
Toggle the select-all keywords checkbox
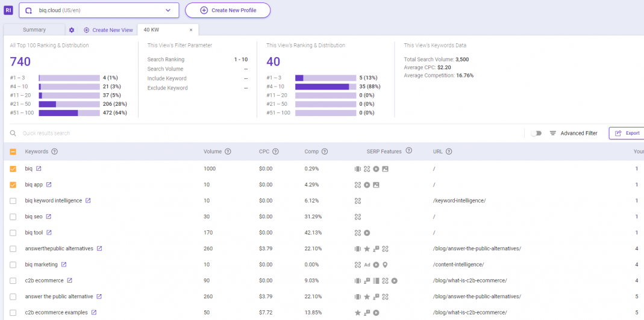pyautogui.click(x=13, y=152)
